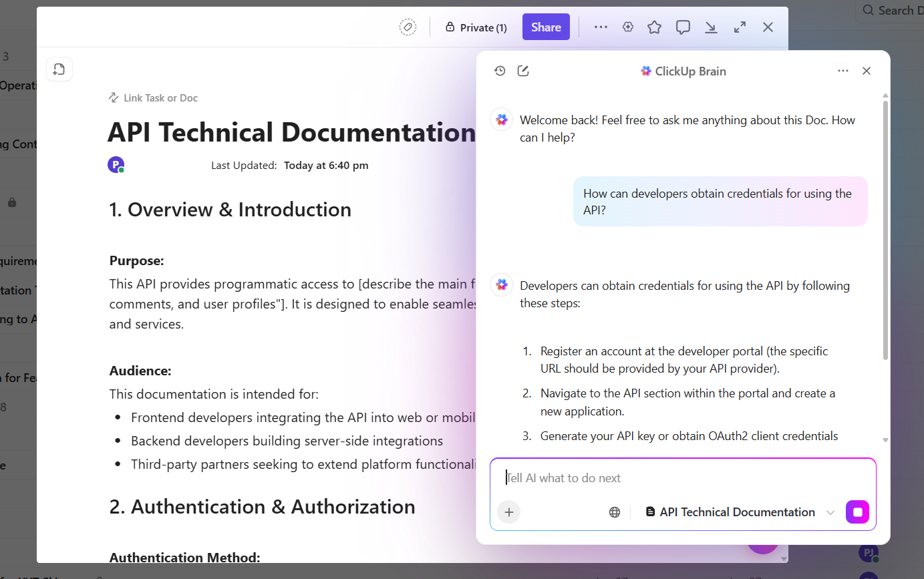Screen dimensions: 924x579
Task: Enable web search in the AI input
Action: click(x=614, y=512)
